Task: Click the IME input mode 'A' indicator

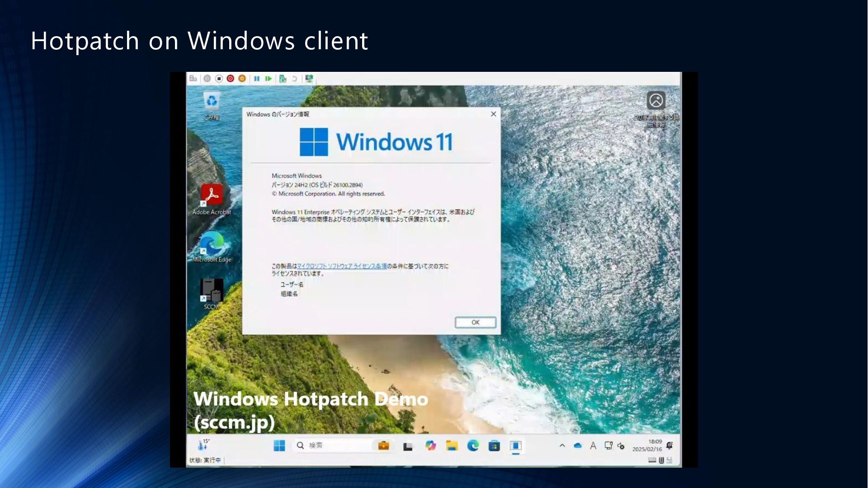Action: [593, 446]
